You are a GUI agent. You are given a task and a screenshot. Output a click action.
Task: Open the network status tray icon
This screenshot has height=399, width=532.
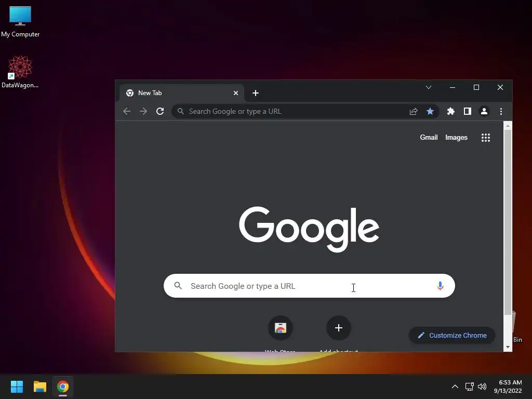click(x=469, y=387)
